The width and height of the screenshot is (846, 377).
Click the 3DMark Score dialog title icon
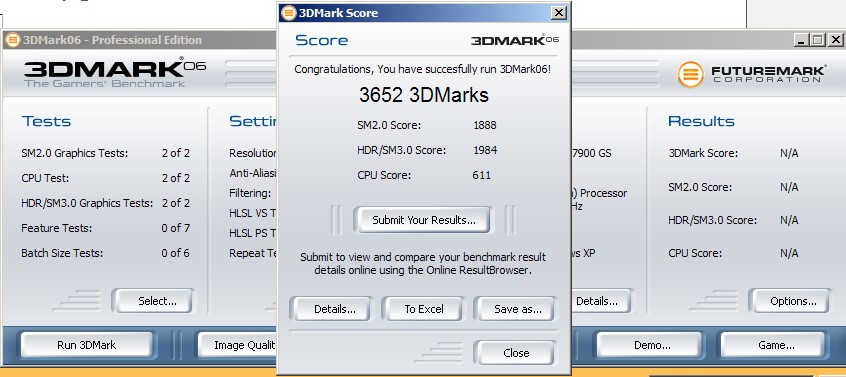[x=289, y=12]
